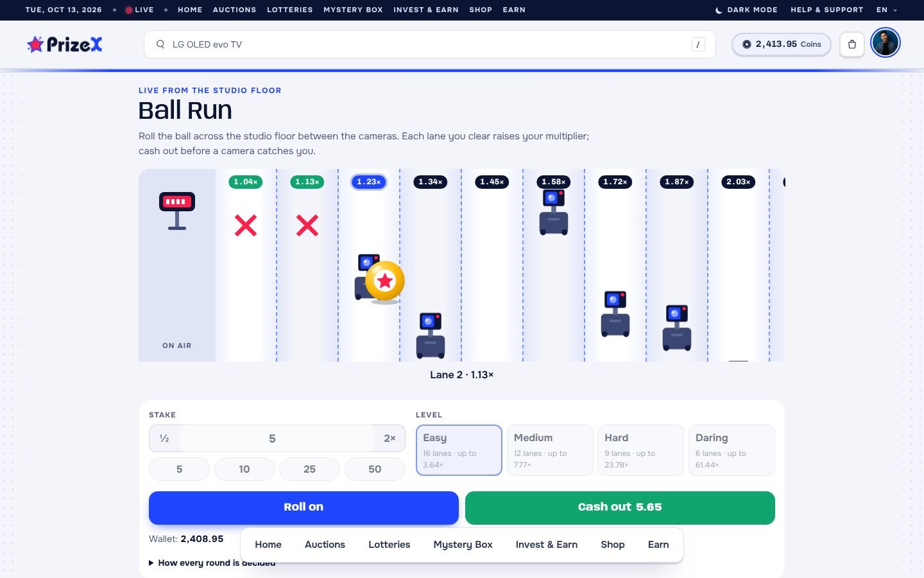924x578 pixels.
Task: Click the 1.04× multiplier badge
Action: click(x=246, y=182)
